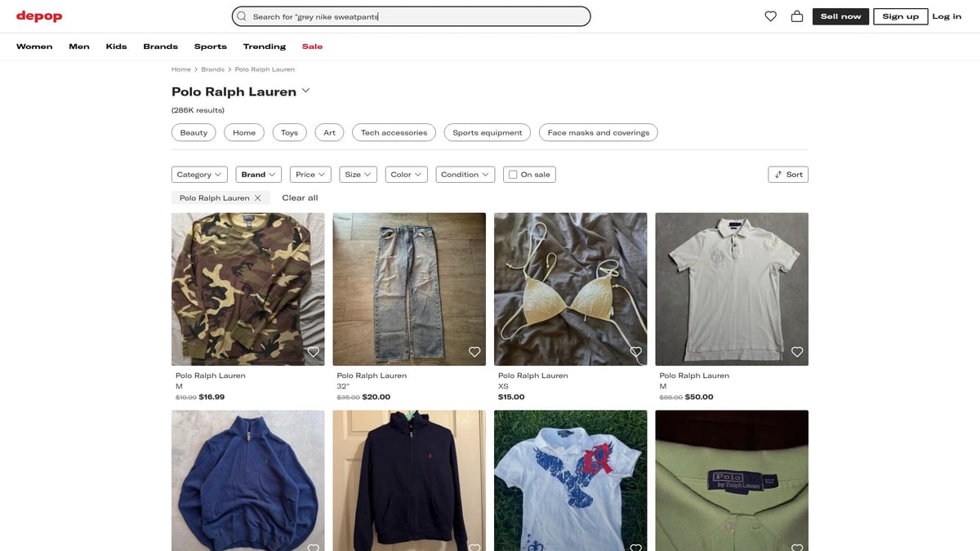Like the camo shirt with heart icon
This screenshot has height=551, width=980.
(313, 352)
